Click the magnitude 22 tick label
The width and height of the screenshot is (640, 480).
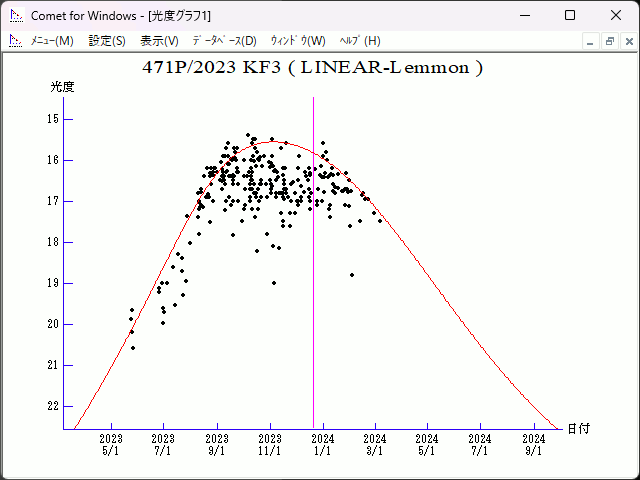[53, 406]
